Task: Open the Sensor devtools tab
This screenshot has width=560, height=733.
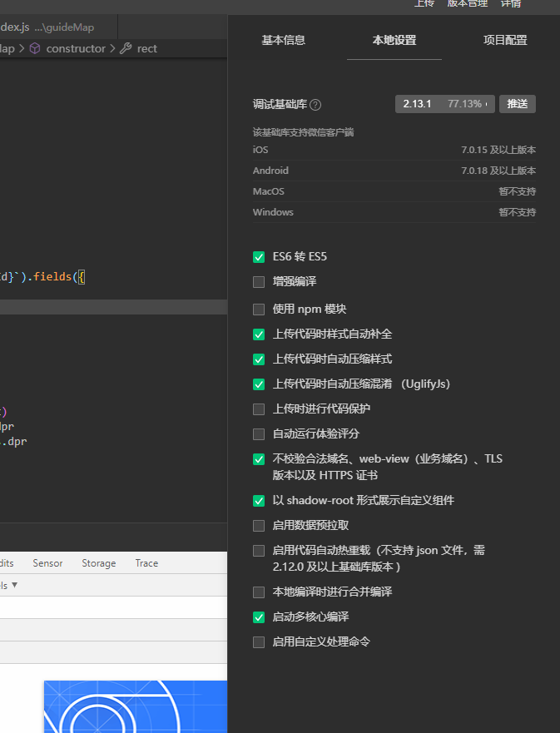Action: click(x=47, y=563)
